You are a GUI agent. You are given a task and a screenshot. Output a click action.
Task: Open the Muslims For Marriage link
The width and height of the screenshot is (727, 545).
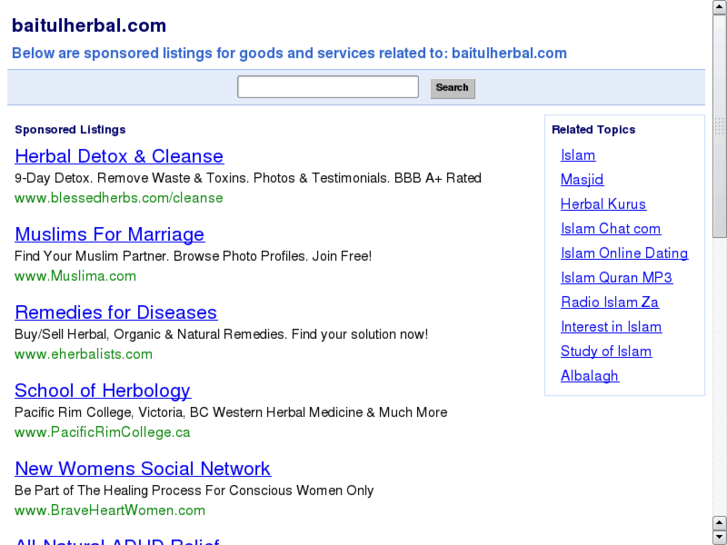(x=109, y=235)
